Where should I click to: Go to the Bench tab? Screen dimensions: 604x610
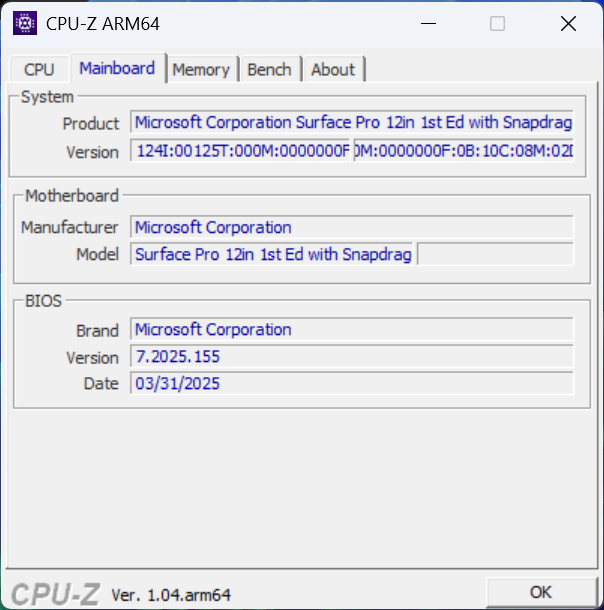[269, 69]
